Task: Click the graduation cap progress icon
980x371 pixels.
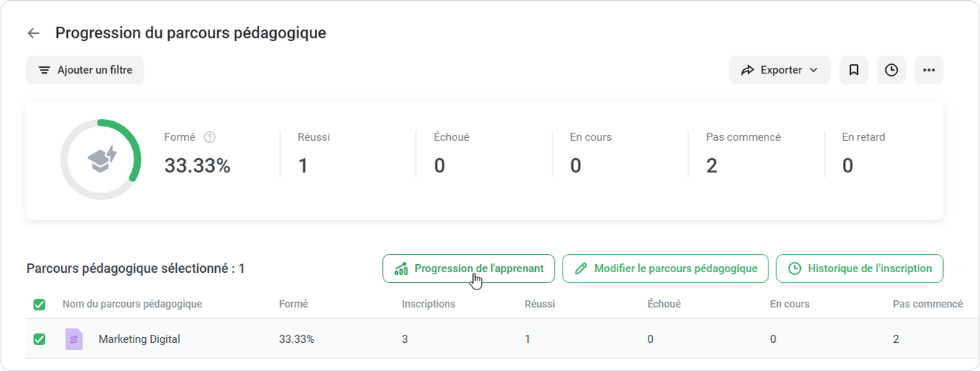Action: pos(101,160)
